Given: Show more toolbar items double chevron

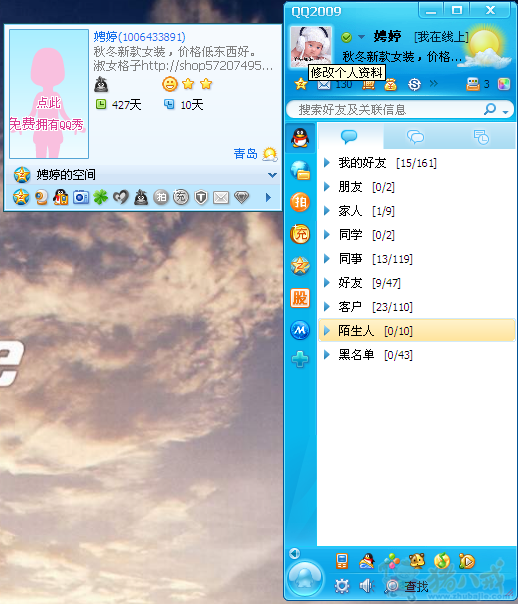Looking at the screenshot, I should [434, 83].
